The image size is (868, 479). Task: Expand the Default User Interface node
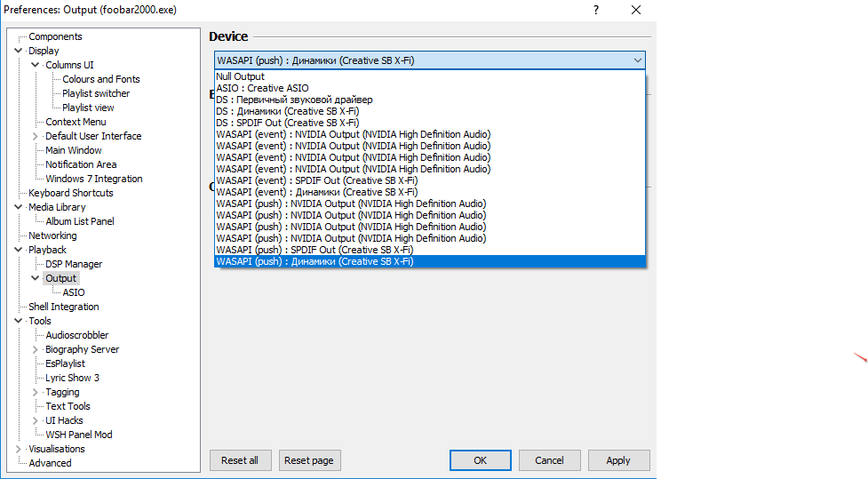(36, 136)
